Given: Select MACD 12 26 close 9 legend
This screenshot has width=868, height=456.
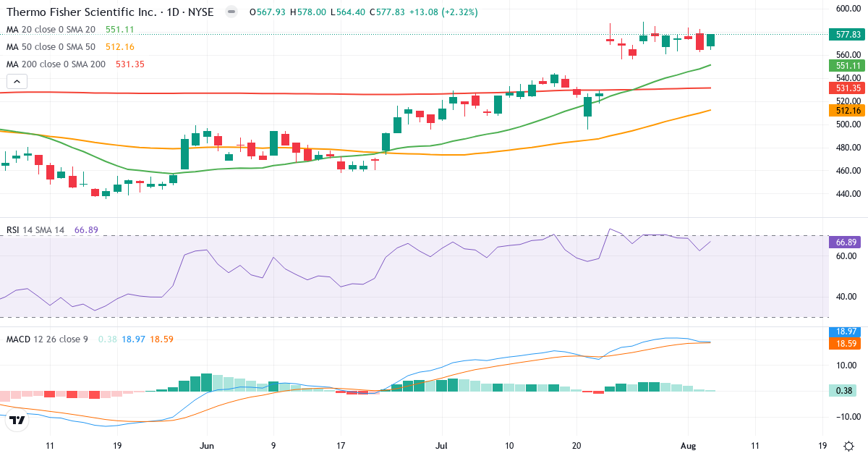Looking at the screenshot, I should 47,339.
